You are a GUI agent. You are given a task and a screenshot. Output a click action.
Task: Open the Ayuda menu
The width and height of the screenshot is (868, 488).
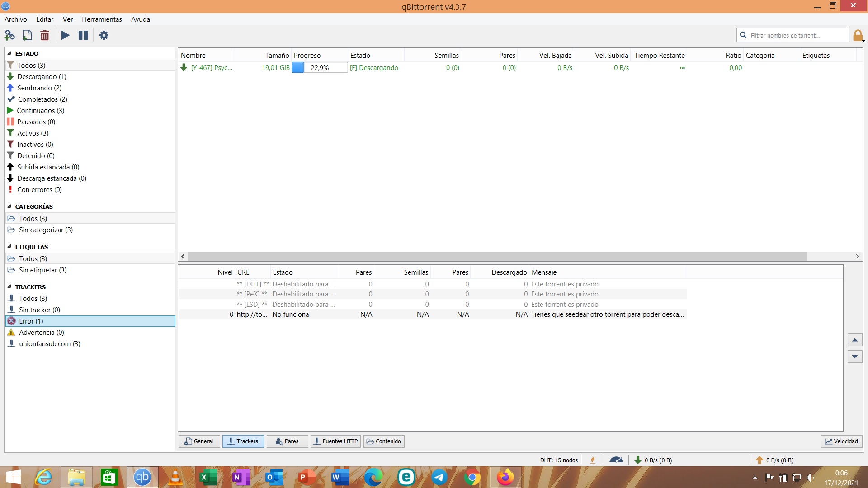141,19
